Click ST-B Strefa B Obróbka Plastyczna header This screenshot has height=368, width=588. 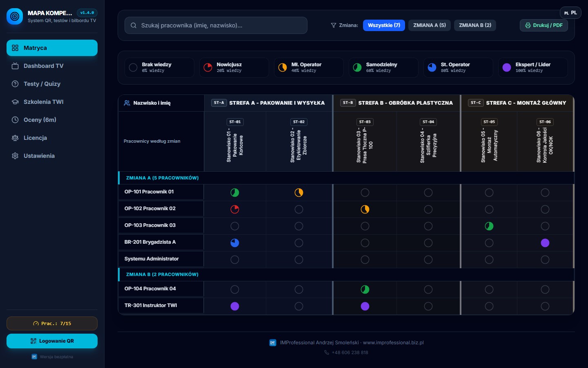[x=396, y=103]
